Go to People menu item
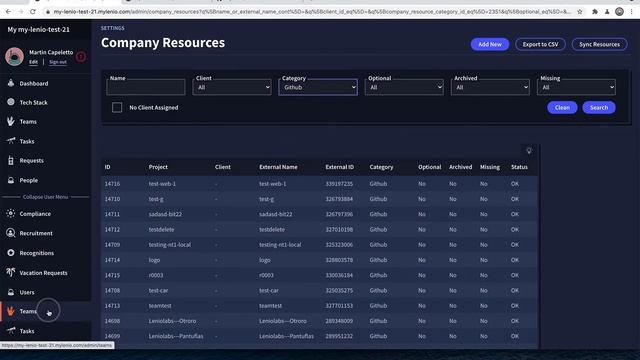This screenshot has height=360, width=640. click(x=29, y=180)
